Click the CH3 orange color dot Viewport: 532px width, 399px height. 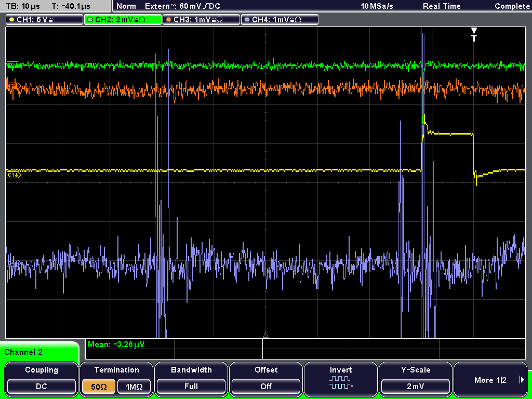click(169, 20)
